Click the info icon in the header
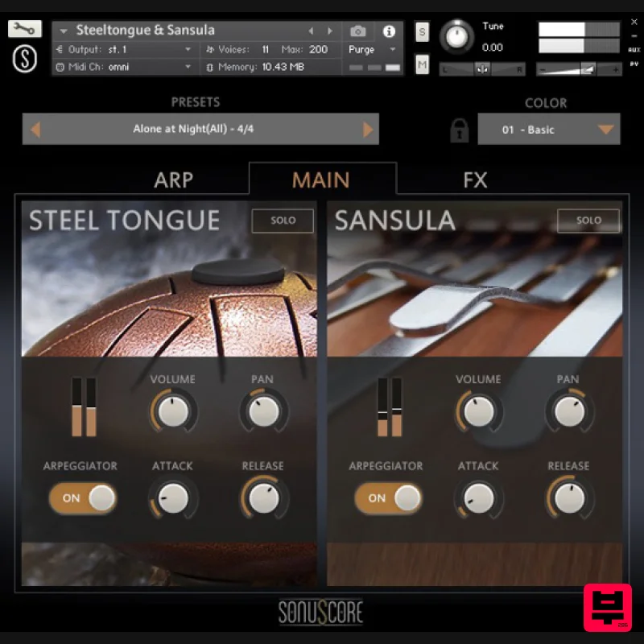Screen dimensions: 644x644 click(x=390, y=30)
